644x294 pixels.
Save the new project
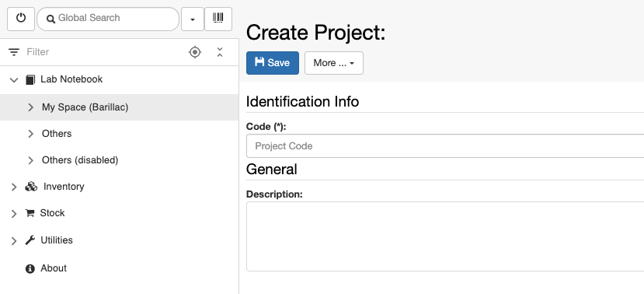[x=273, y=63]
